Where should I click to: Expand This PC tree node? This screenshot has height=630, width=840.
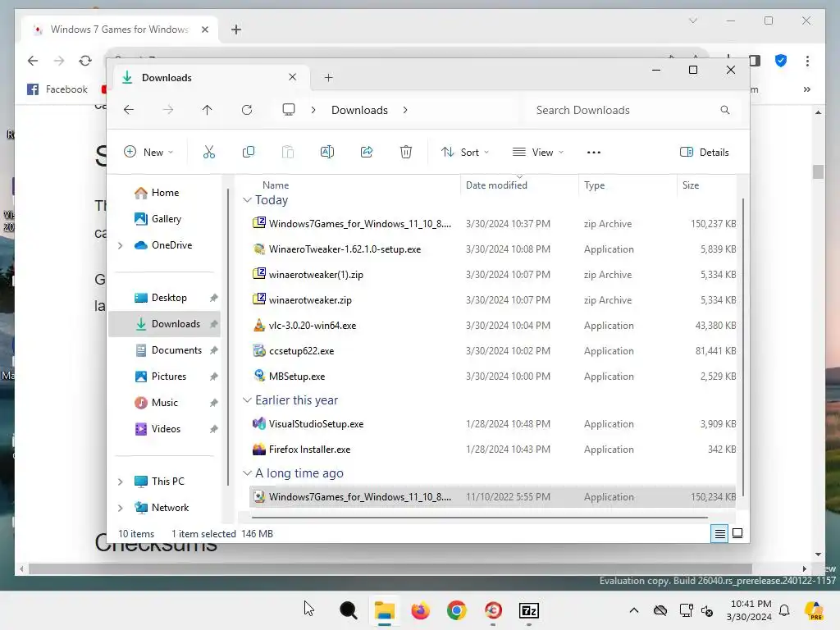click(120, 482)
